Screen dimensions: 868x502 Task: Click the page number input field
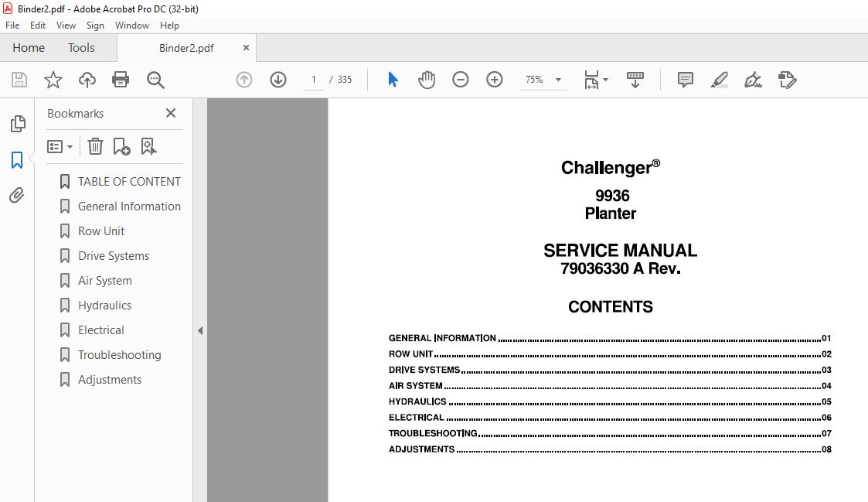click(313, 80)
